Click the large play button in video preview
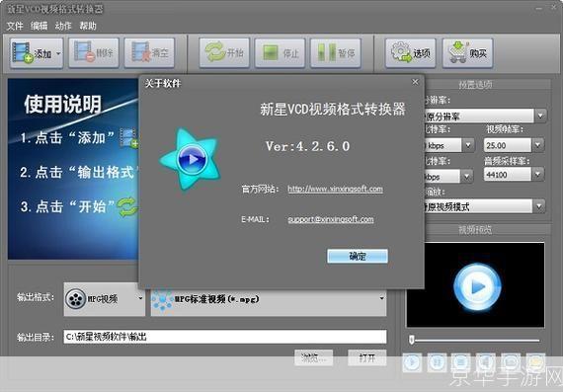Image resolution: width=563 pixels, height=392 pixels. [x=477, y=287]
